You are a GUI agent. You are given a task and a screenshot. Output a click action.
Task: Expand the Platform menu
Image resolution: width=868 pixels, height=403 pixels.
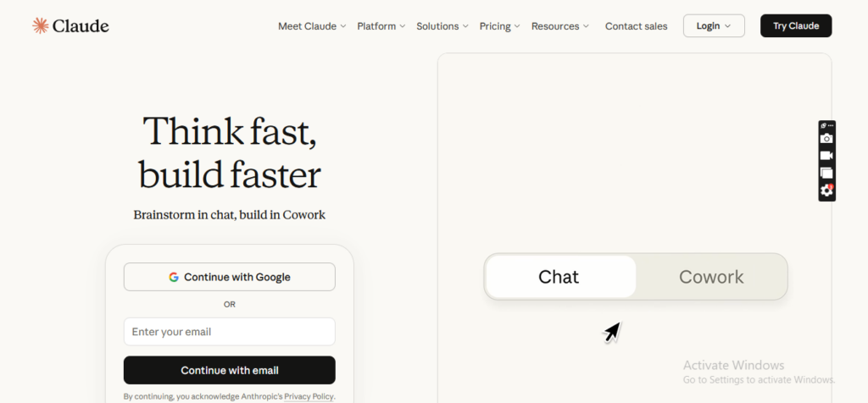(x=381, y=26)
